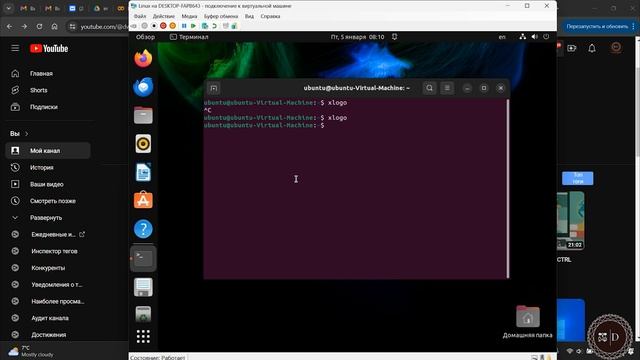Open the terminal hamburger menu
Image resolution: width=640 pixels, height=360 pixels.
coord(447,88)
